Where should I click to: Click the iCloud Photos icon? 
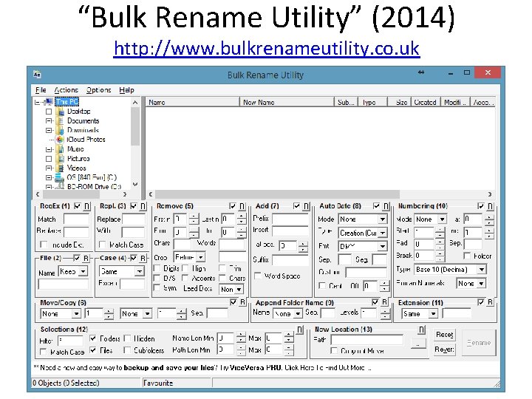click(60, 140)
